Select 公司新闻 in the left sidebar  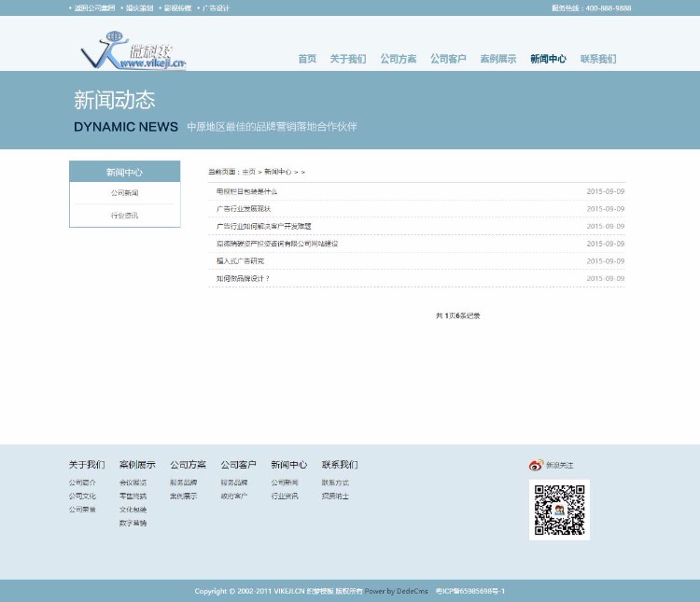(124, 193)
